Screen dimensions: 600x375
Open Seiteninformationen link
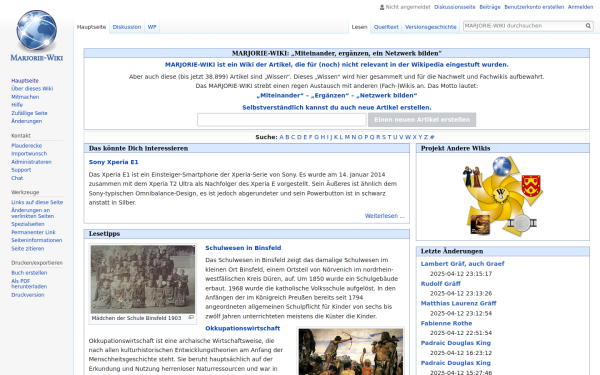[36, 240]
